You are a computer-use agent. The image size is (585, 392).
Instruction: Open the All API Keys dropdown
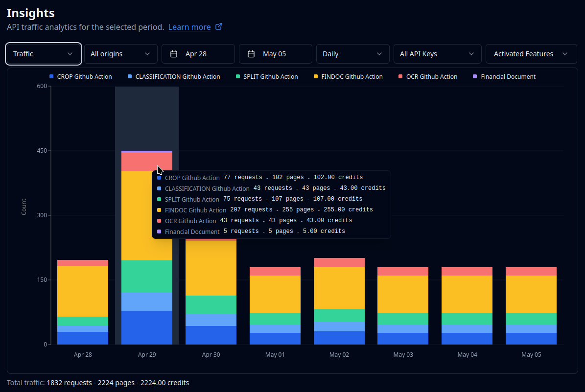click(x=438, y=54)
